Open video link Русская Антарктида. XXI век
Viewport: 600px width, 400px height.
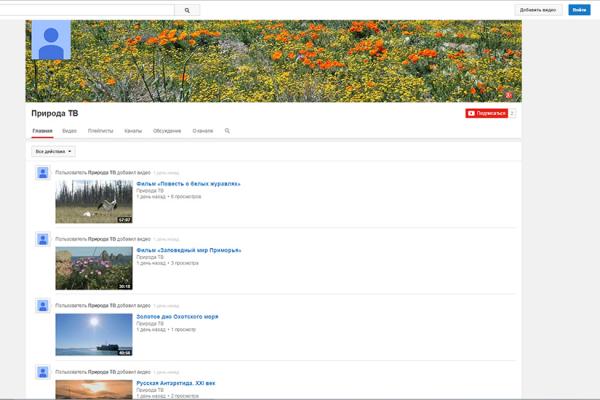[176, 383]
